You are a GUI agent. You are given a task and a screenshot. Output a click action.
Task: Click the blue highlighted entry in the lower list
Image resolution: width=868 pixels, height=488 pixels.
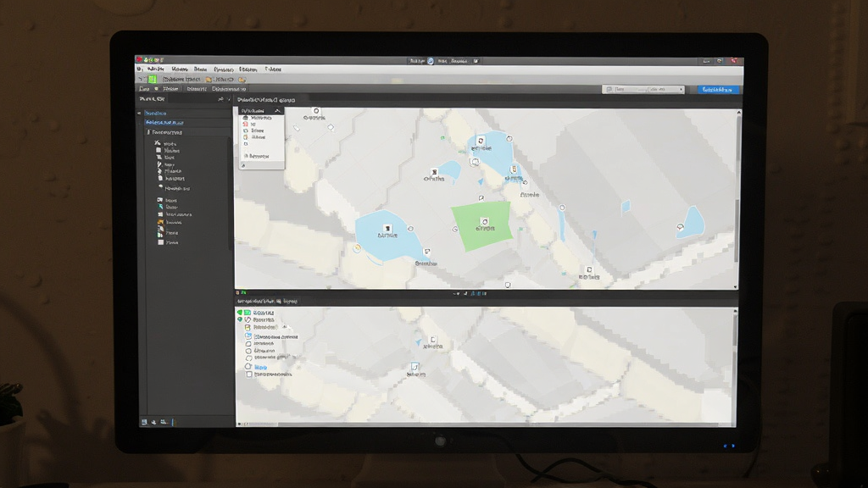(261, 367)
